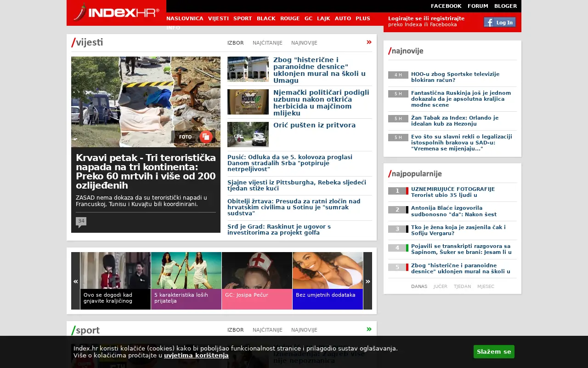Open Tko je žena koja je zasjenila article
The width and height of the screenshot is (588, 368).
(458, 230)
